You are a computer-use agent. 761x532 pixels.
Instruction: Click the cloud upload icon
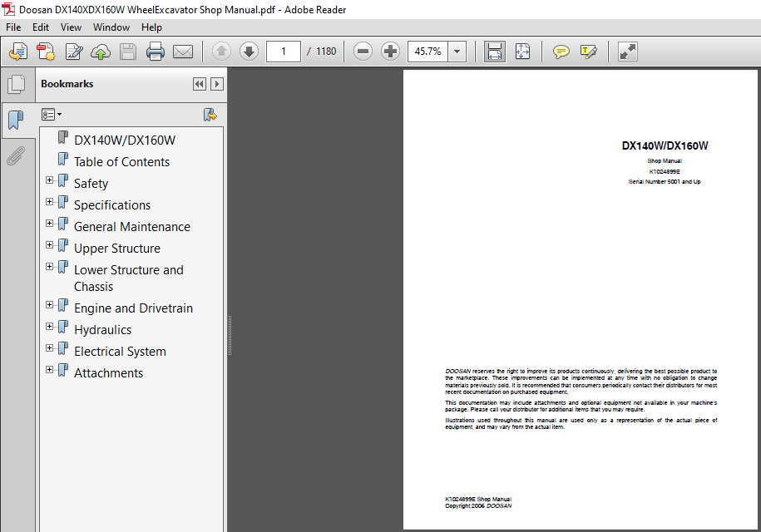coord(101,52)
